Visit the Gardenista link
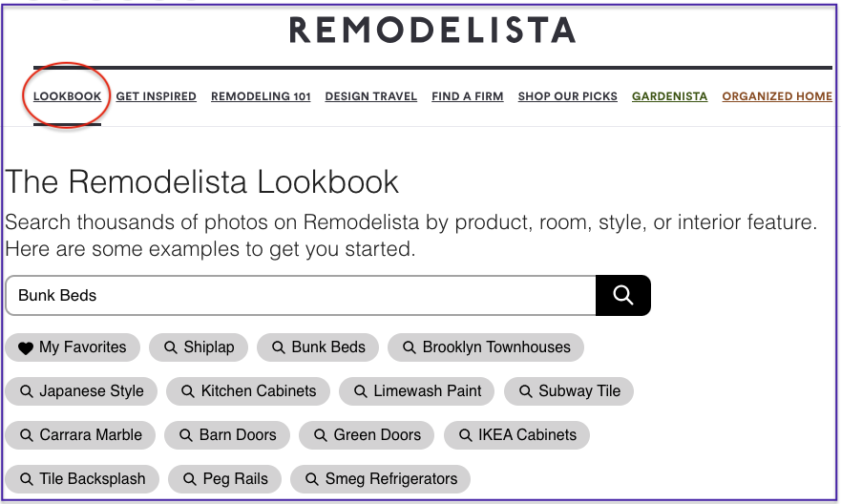Screen dimensions: 841x504 pos(669,96)
